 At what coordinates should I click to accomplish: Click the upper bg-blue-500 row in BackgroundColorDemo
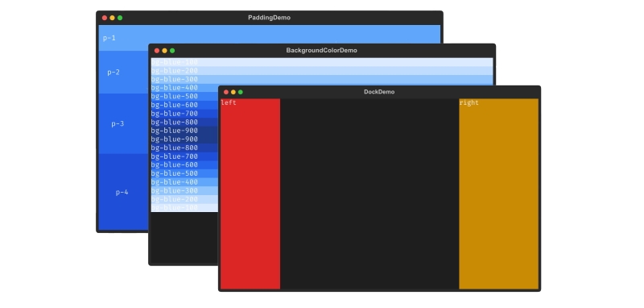(184, 96)
